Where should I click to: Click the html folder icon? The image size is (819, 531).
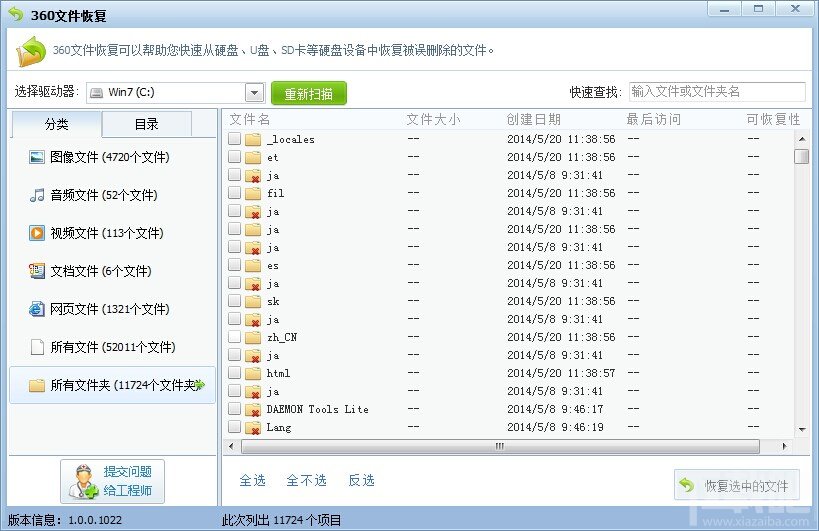pyautogui.click(x=253, y=373)
